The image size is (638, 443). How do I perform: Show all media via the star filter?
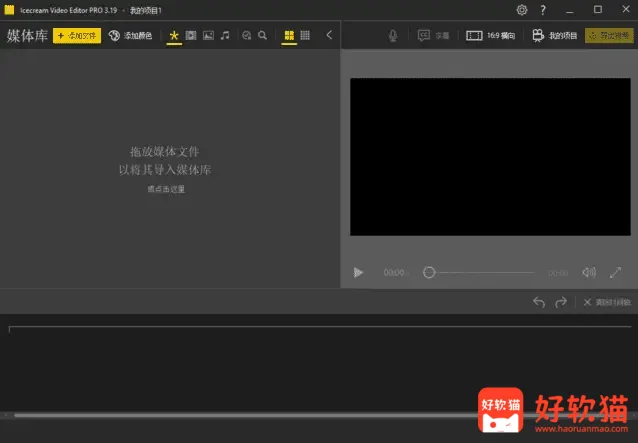point(174,35)
